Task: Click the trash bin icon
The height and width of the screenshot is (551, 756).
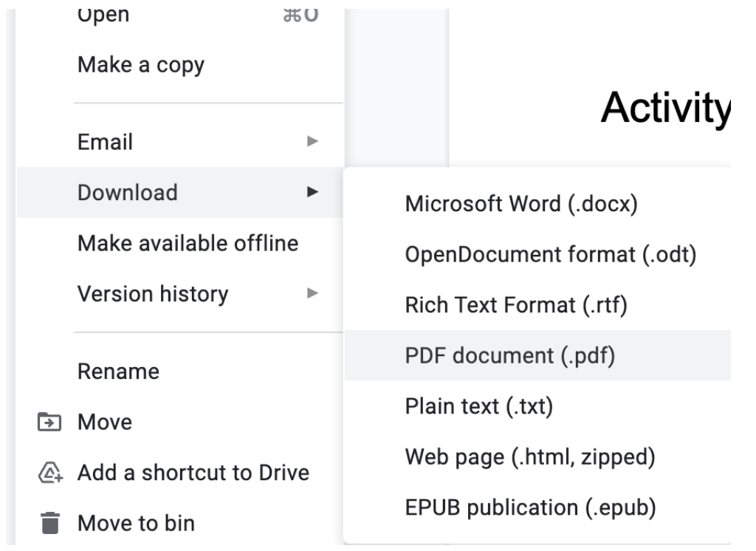Action: click(49, 523)
